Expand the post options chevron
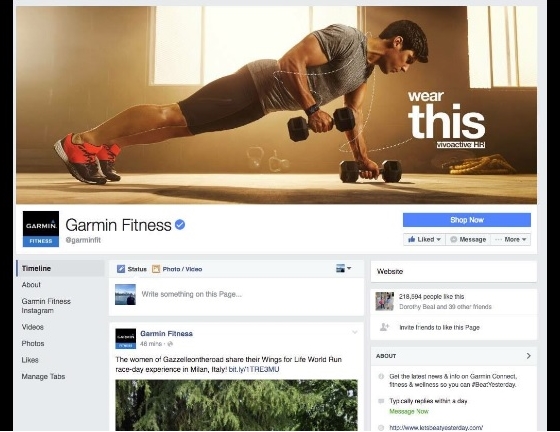The height and width of the screenshot is (432, 560). point(355,332)
